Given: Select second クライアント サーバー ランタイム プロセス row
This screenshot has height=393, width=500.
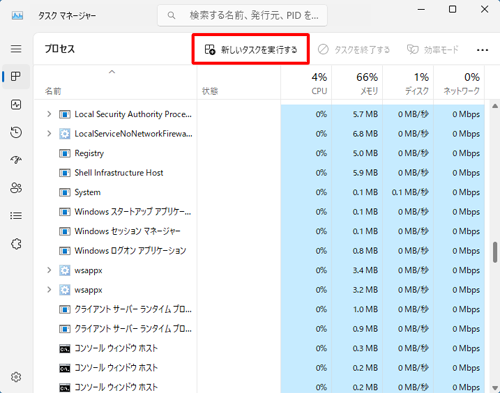Looking at the screenshot, I should pos(259,329).
